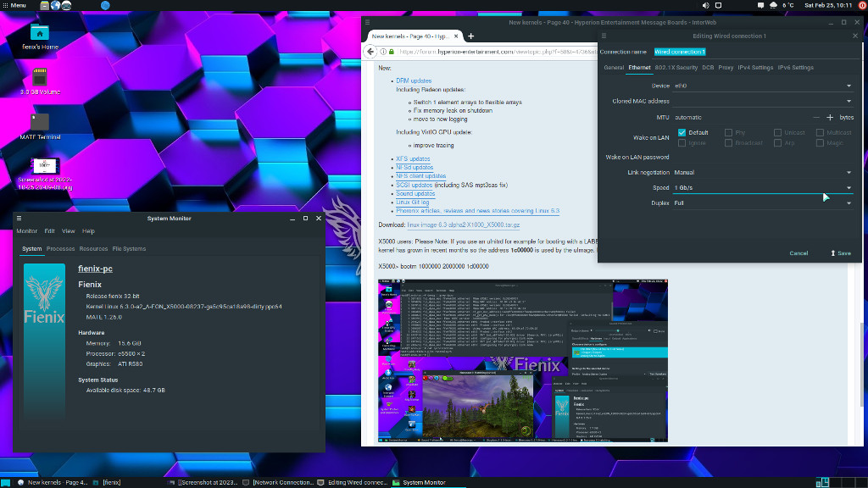Screen dimensions: 868x488
Task: Switch to Processes tab in System Monitor
Action: pos(60,249)
